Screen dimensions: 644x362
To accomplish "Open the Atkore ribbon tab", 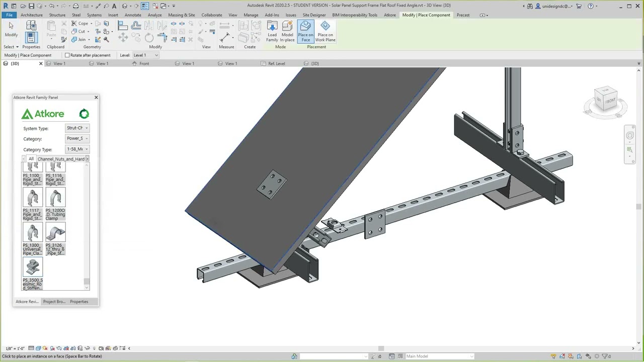I will point(390,15).
